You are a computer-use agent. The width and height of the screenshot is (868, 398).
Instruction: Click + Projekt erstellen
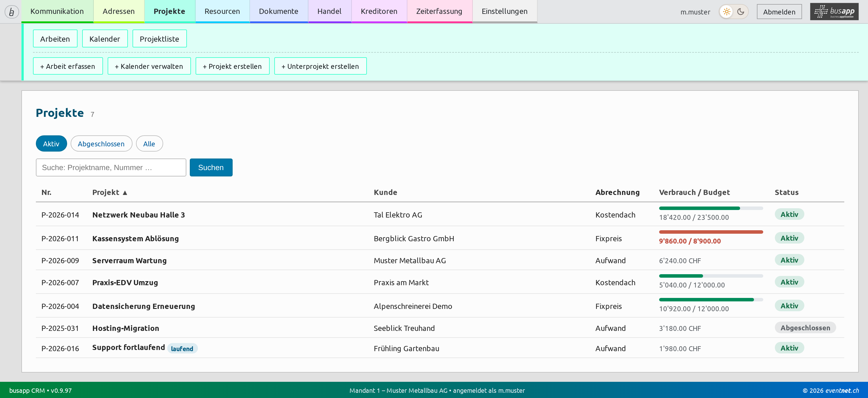point(232,66)
